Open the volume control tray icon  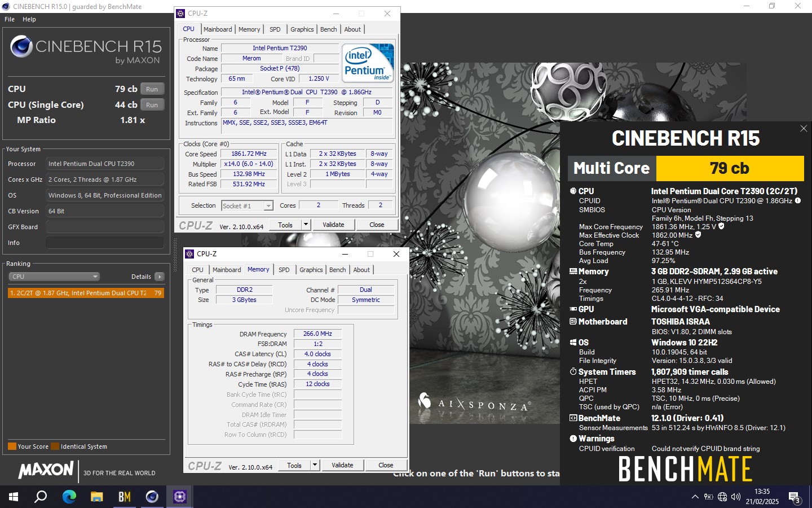[735, 497]
